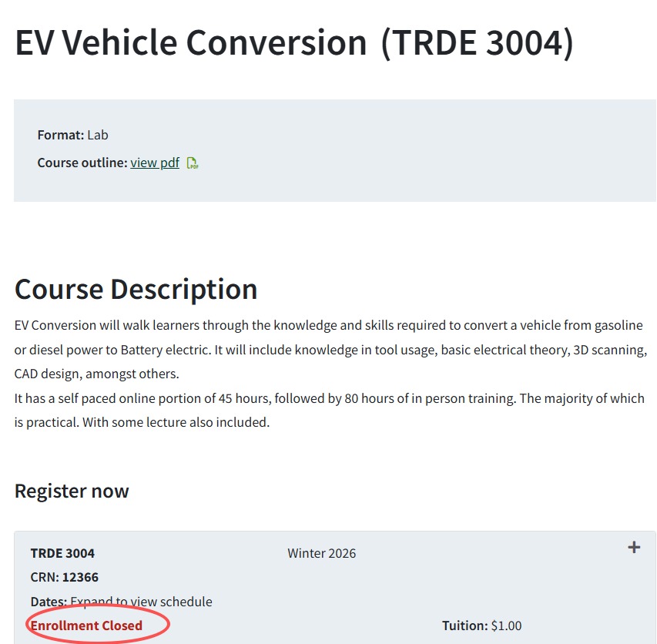The width and height of the screenshot is (657, 644).
Task: Click the line starting with CAD design
Action: tap(96, 374)
